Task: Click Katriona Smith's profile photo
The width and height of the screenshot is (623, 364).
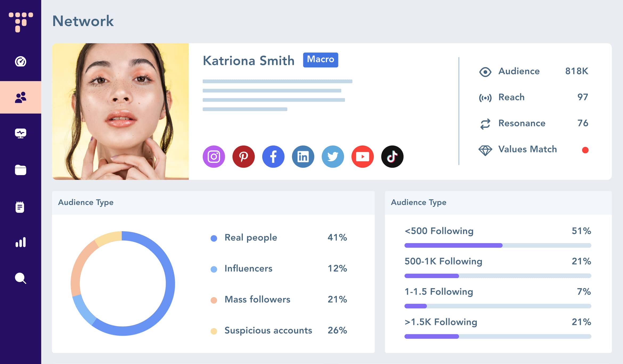Action: pyautogui.click(x=120, y=111)
